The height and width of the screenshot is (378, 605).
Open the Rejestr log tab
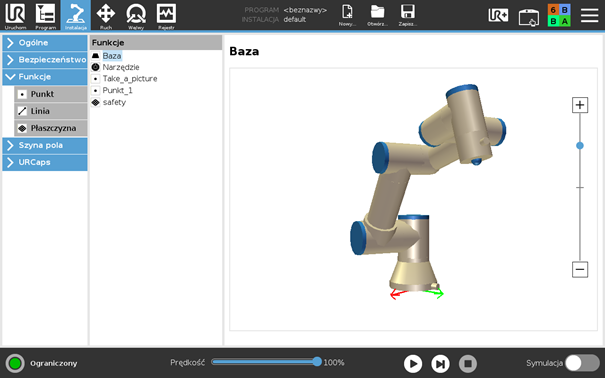tap(166, 16)
